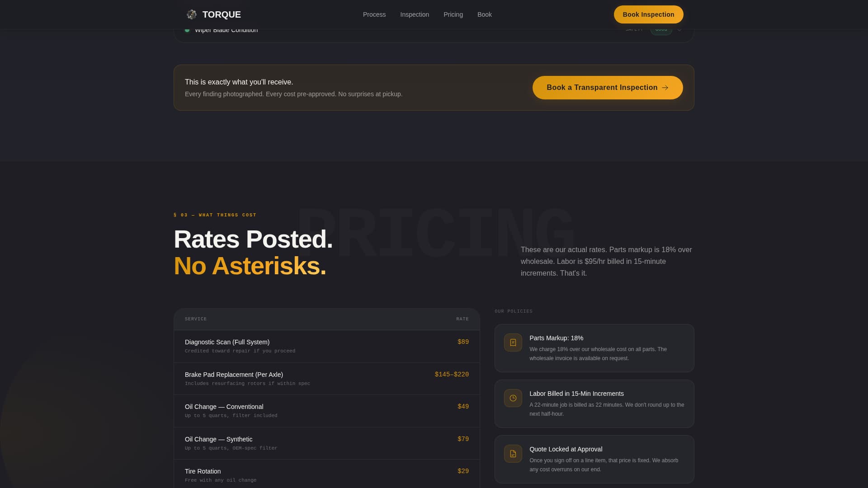Click 'These are our actual rates' paragraph
868x488 pixels.
(x=606, y=261)
